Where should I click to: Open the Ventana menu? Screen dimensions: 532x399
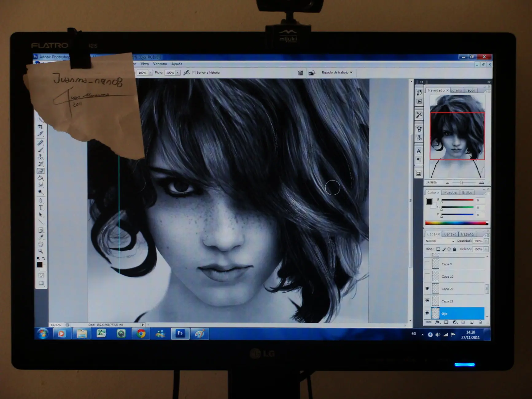pyautogui.click(x=160, y=64)
